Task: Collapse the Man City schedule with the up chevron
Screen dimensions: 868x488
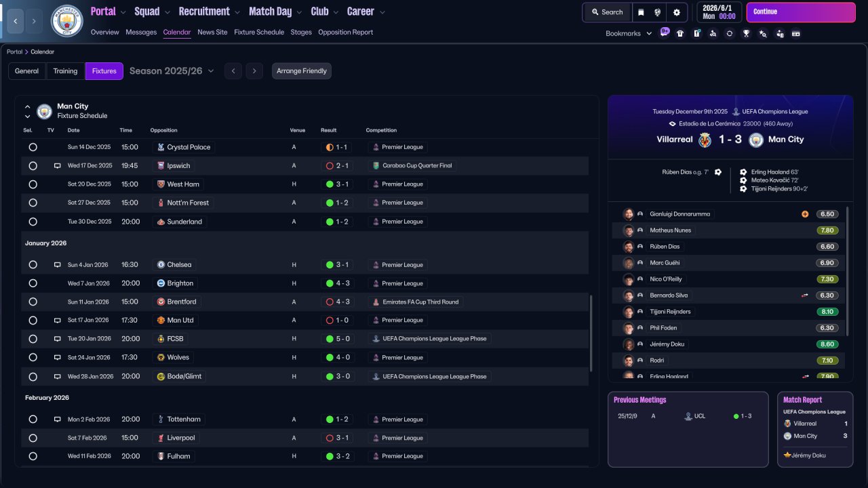Action: (x=28, y=106)
